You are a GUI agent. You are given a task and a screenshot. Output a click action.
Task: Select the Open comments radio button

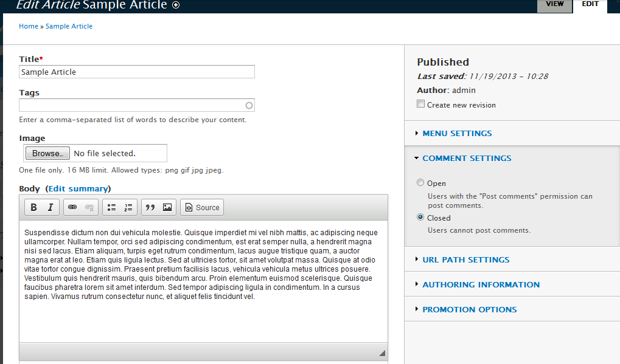click(420, 183)
